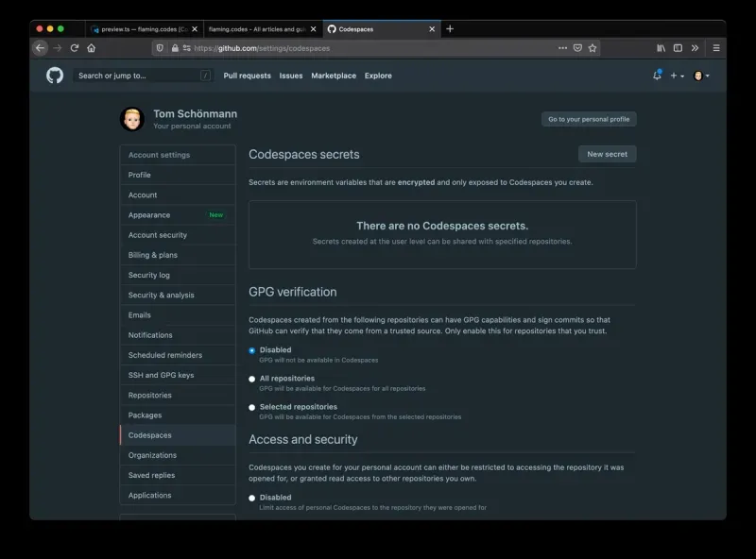Image resolution: width=756 pixels, height=559 pixels.
Task: Open GitHub notifications bell
Action: (x=657, y=76)
